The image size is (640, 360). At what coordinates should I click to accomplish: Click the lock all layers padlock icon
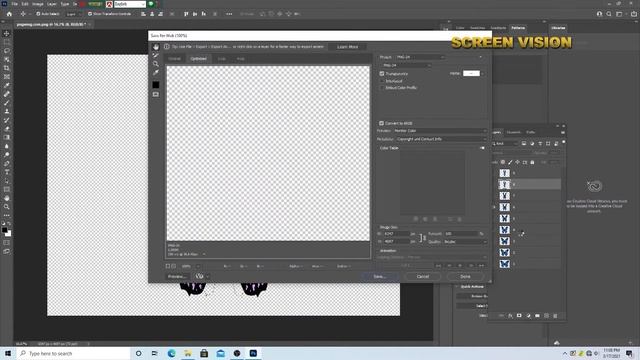click(x=532, y=162)
